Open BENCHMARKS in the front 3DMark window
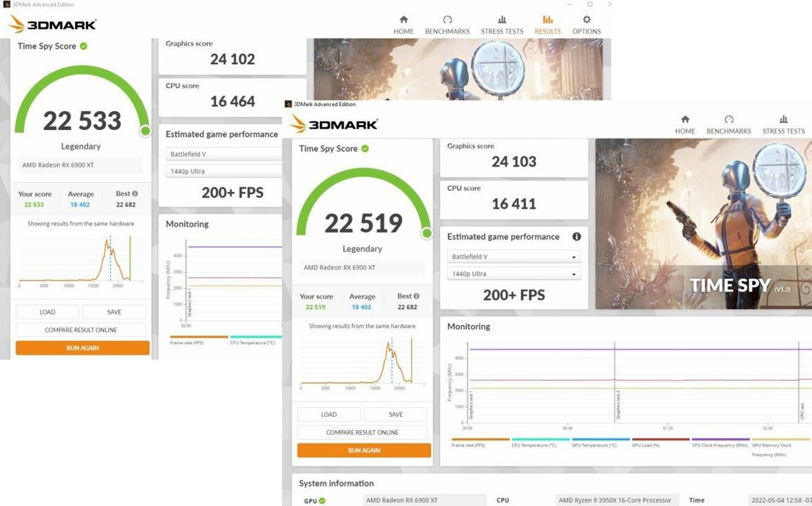Image resolution: width=812 pixels, height=506 pixels. (x=728, y=124)
